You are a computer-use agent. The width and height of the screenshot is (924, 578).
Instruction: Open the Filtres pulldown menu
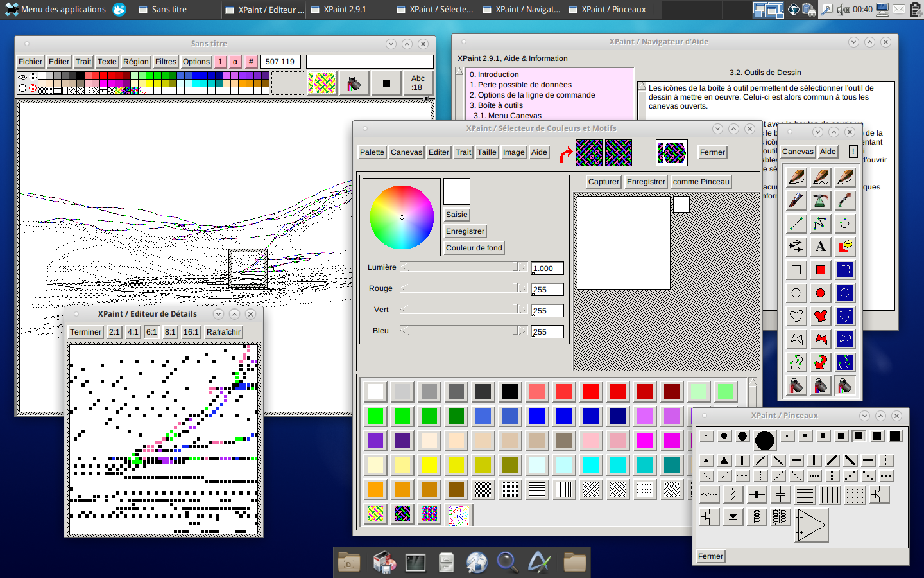[x=166, y=62]
